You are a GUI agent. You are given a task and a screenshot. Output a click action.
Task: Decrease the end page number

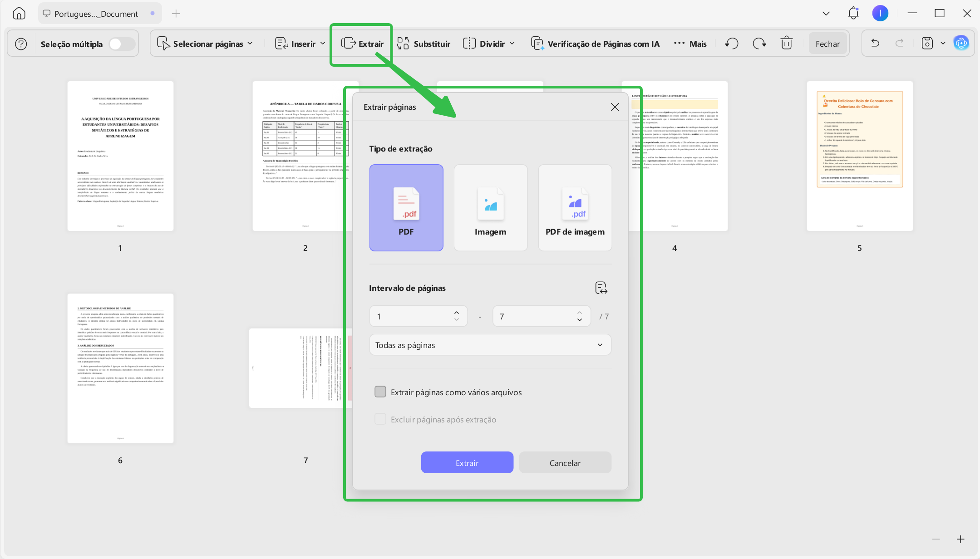pos(580,320)
